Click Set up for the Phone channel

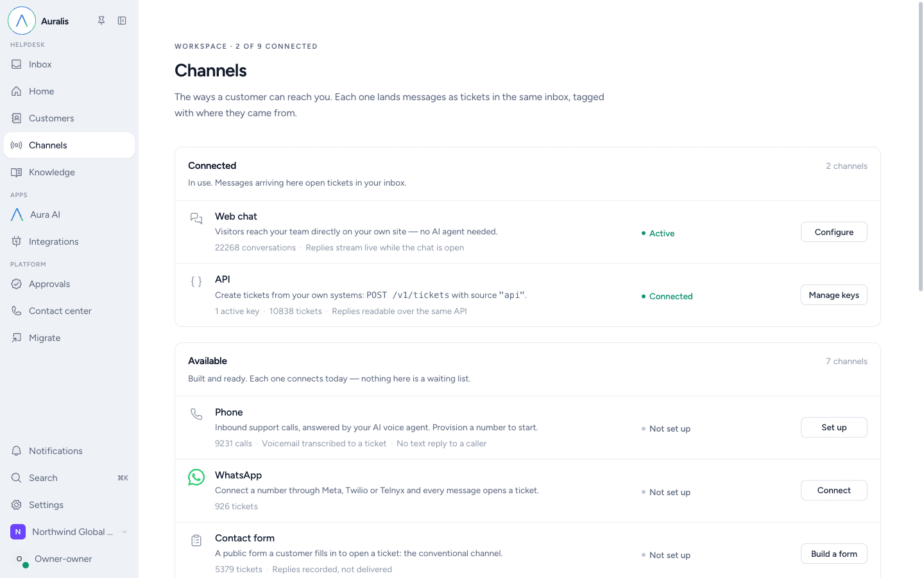click(834, 427)
